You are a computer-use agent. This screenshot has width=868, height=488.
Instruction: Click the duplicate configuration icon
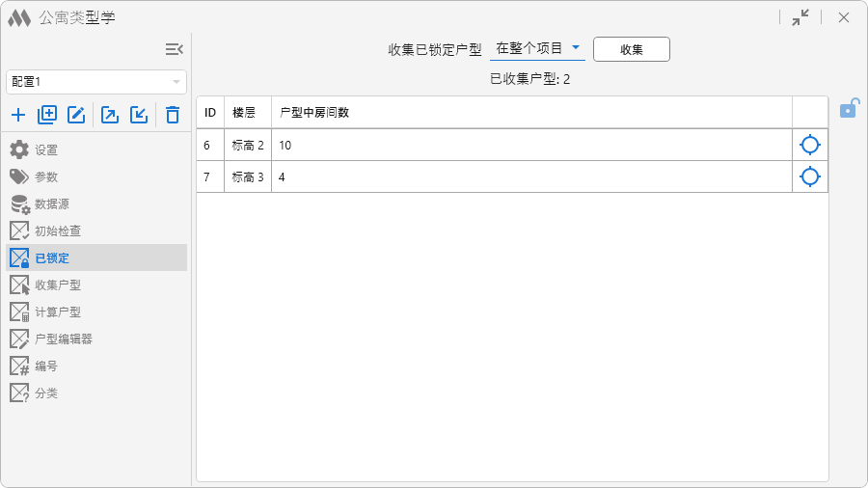tap(47, 115)
